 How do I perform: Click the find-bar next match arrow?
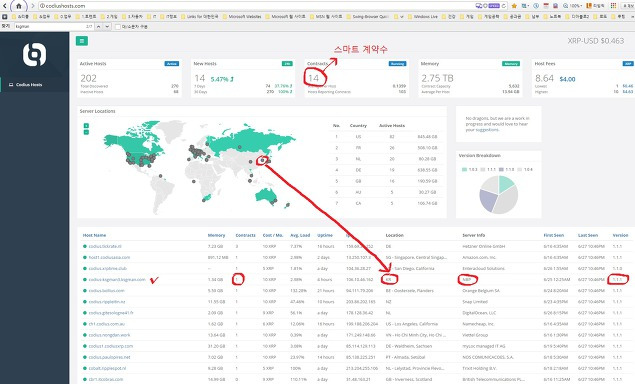pyautogui.click(x=107, y=26)
